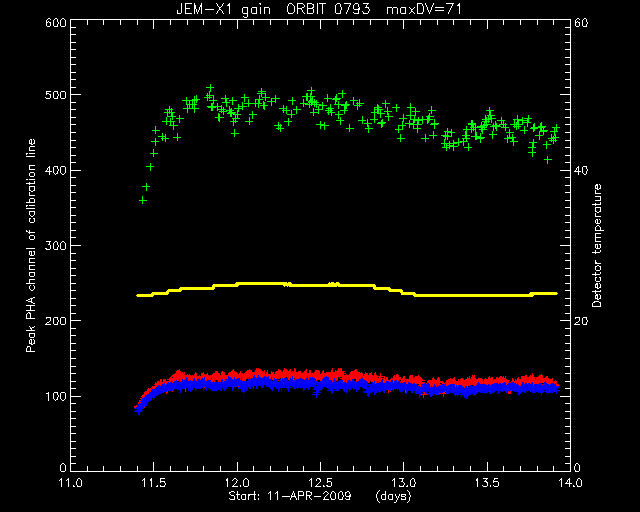Select the 400 label on left axis
This screenshot has height=512, width=640.
tap(56, 170)
